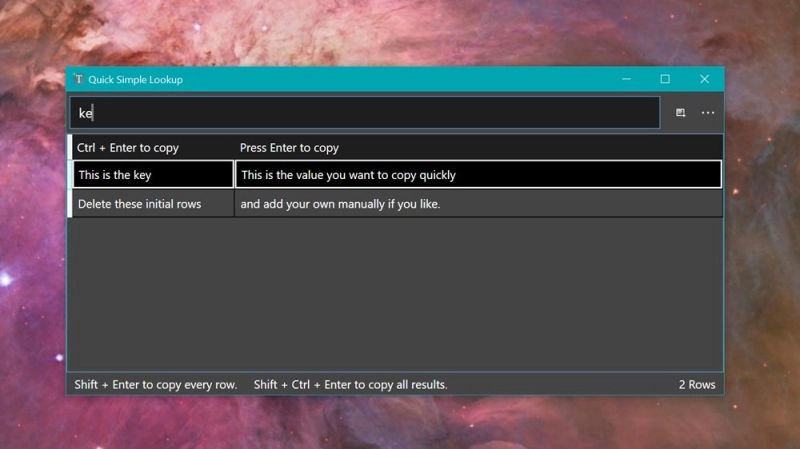Focus the search box containing 'ke'
This screenshot has width=800, height=449.
365,113
